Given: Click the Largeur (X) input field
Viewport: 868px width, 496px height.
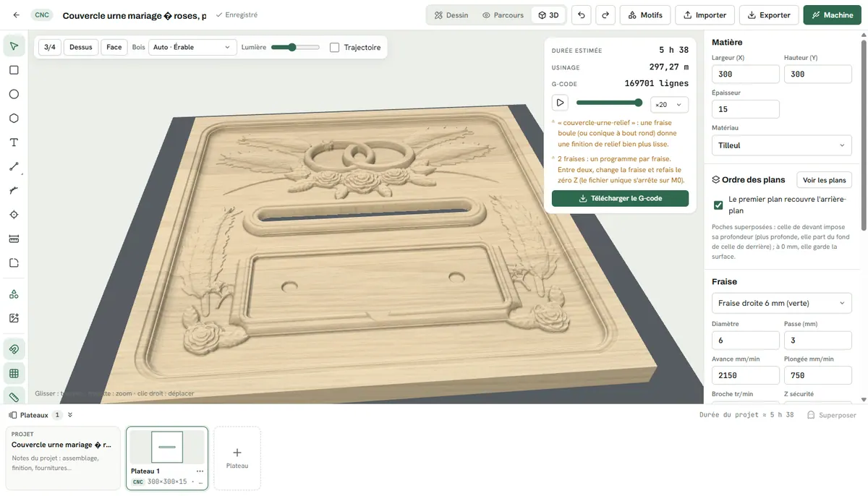Looking at the screenshot, I should 746,74.
